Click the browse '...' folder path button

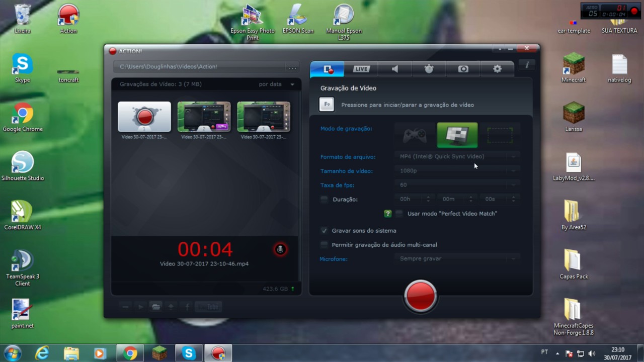click(292, 67)
